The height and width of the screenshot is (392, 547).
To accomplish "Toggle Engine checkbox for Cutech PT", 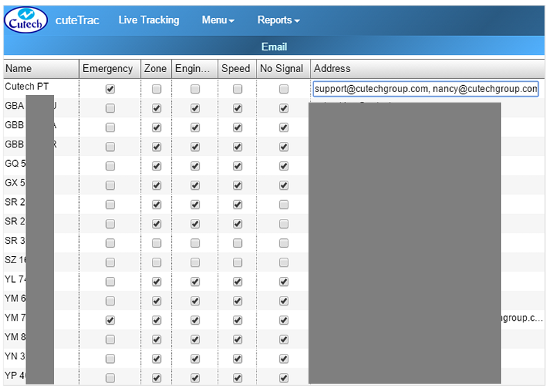I will click(196, 89).
